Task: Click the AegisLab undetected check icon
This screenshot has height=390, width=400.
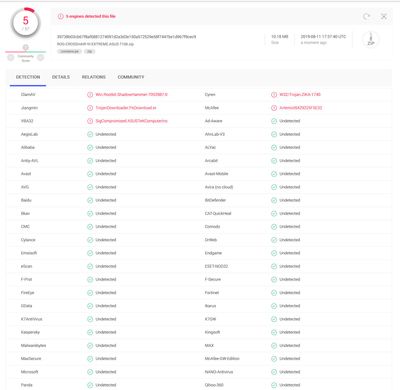Action: point(90,134)
